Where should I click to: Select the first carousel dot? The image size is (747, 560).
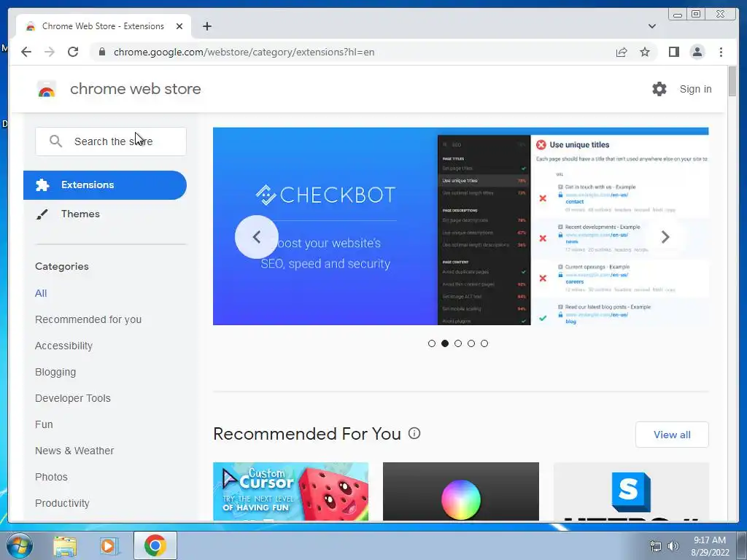coord(432,343)
